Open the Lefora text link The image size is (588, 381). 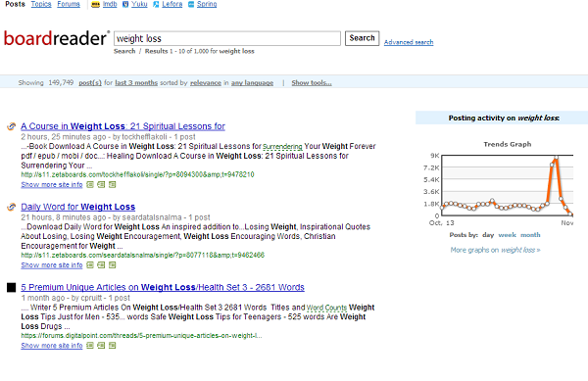[172, 4]
